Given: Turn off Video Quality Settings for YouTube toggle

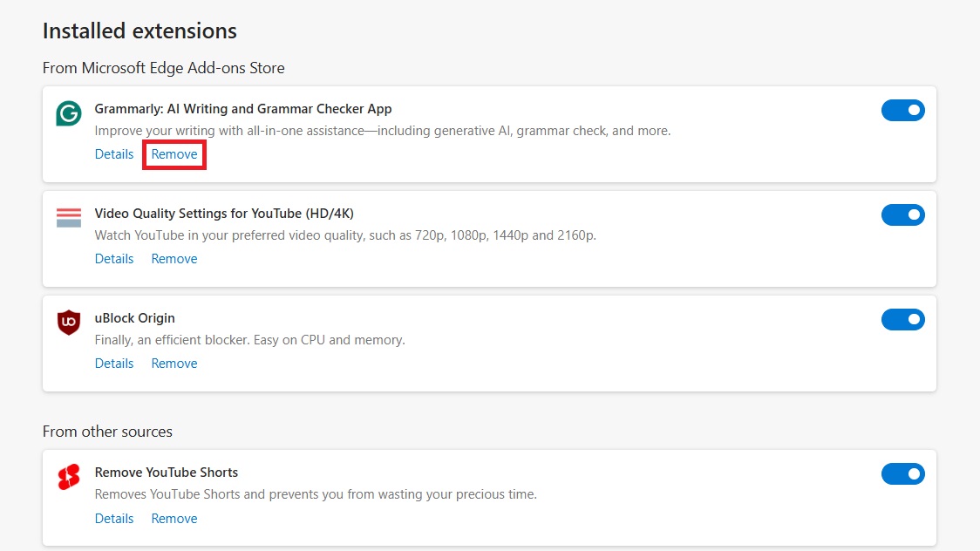Looking at the screenshot, I should pyautogui.click(x=902, y=214).
